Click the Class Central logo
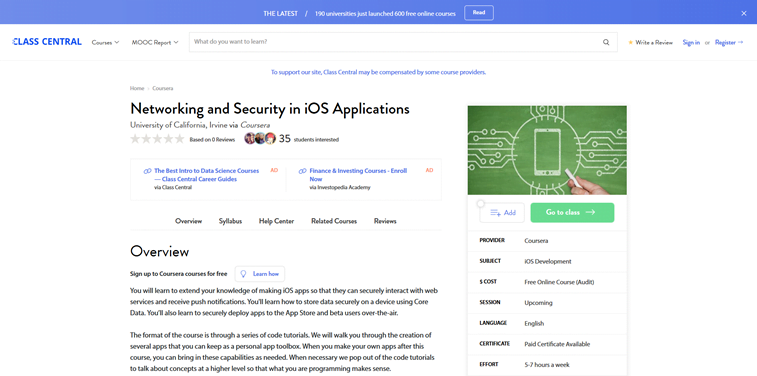This screenshot has height=376, width=757. click(47, 42)
